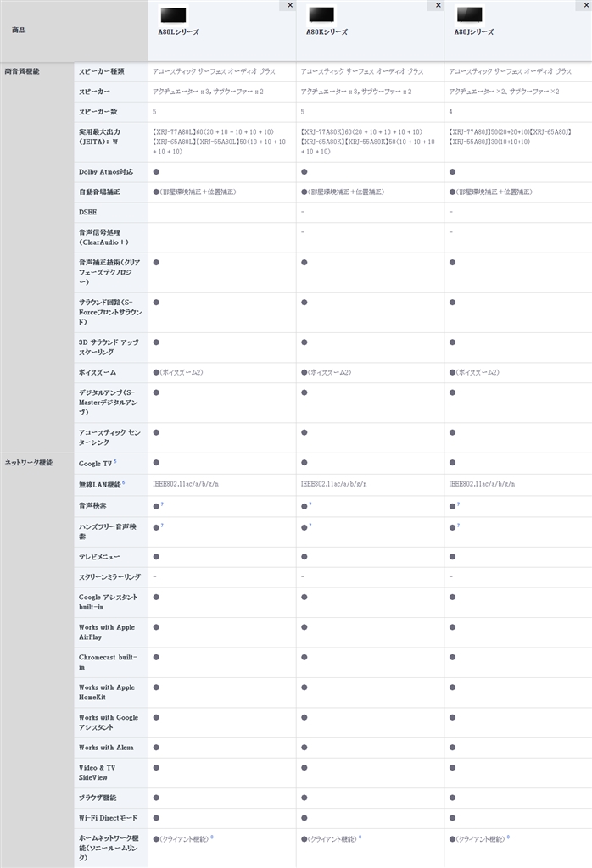
Task: Open footnote 7 for A80L ハンズフリー音声検索
Action: click(x=162, y=526)
